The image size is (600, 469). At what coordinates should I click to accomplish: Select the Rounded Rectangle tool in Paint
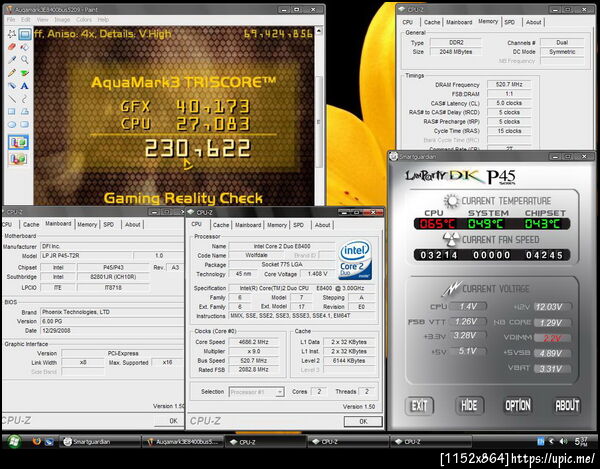24,125
